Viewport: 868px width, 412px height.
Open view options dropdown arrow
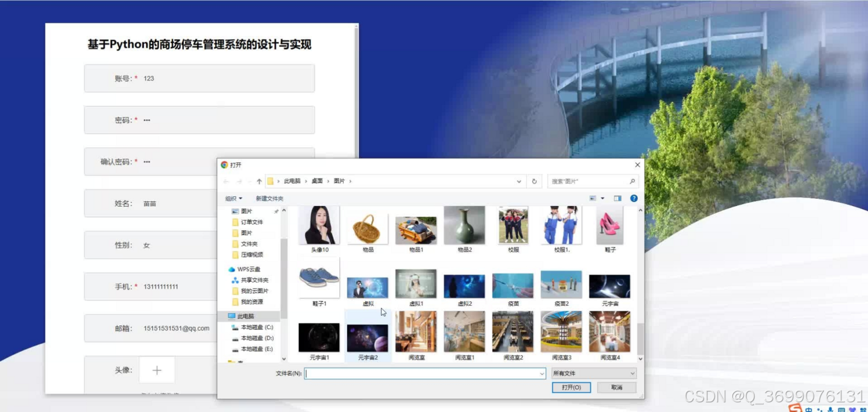point(602,198)
